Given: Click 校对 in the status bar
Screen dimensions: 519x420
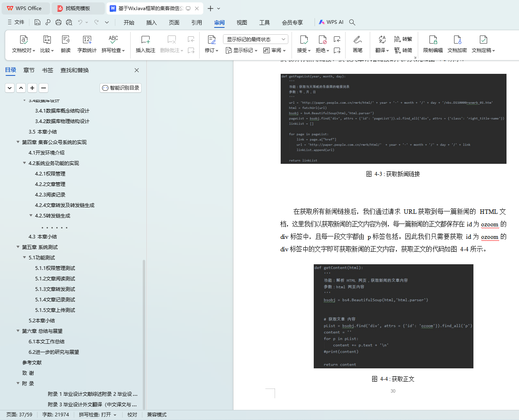Looking at the screenshot, I should point(132,415).
